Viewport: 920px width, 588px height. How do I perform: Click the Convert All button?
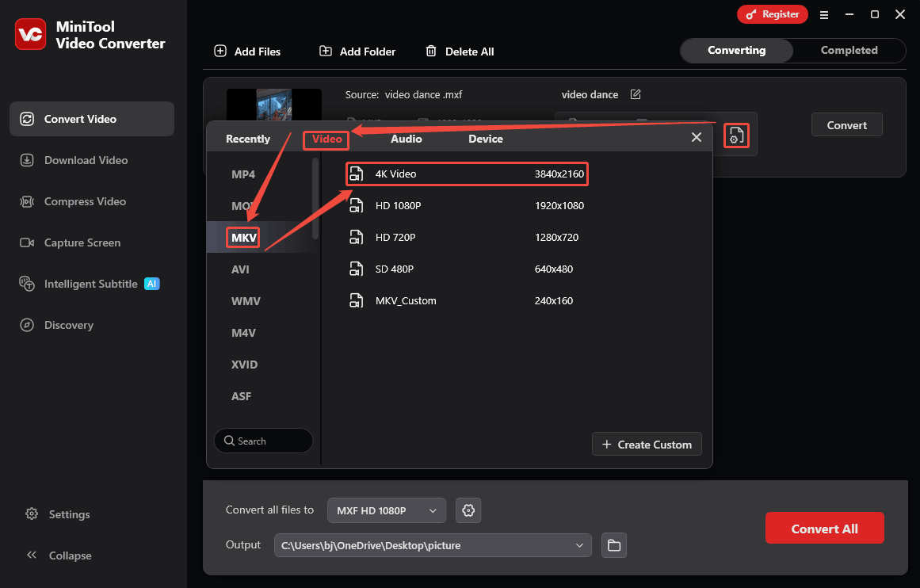pos(824,528)
